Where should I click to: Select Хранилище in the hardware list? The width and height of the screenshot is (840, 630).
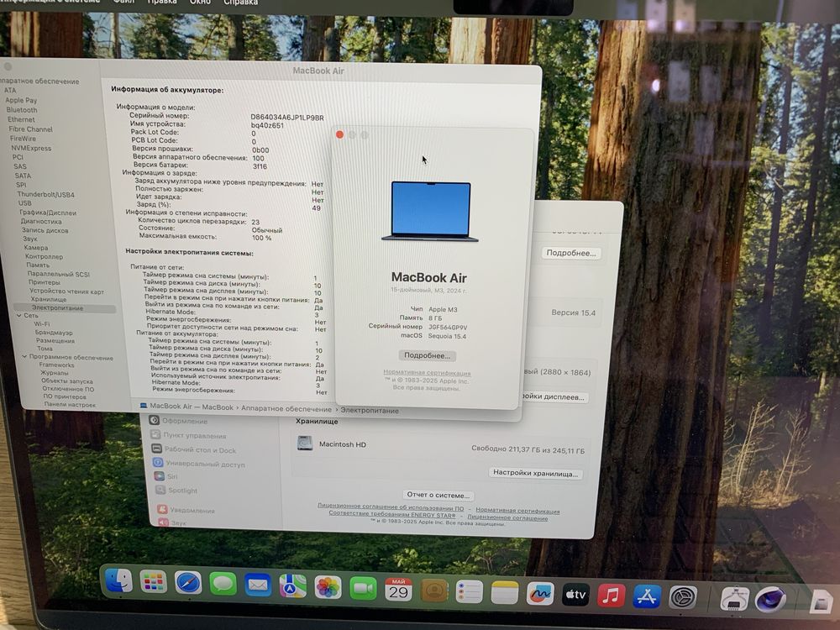coord(48,299)
